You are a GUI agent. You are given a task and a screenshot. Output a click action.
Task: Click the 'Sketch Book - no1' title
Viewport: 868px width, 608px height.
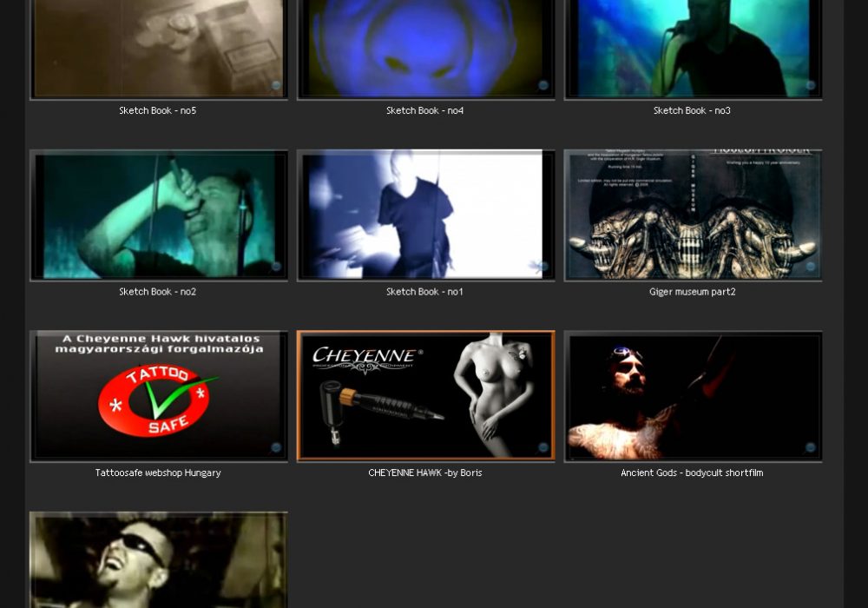[x=424, y=292]
